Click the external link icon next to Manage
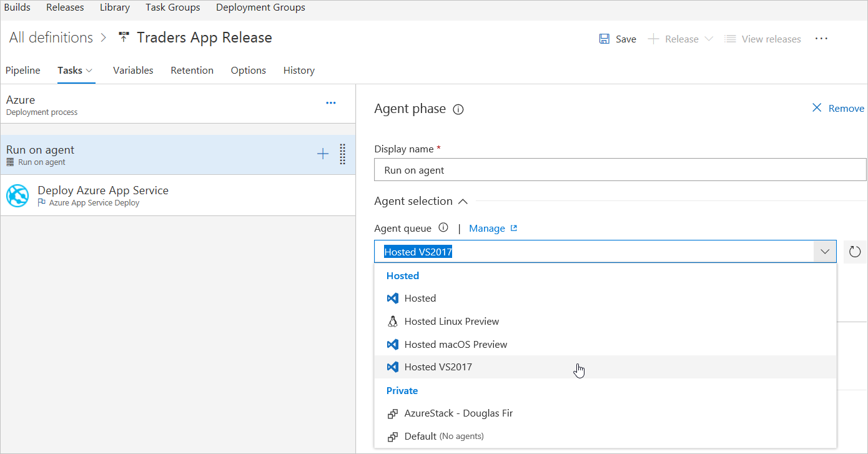 [x=514, y=228]
